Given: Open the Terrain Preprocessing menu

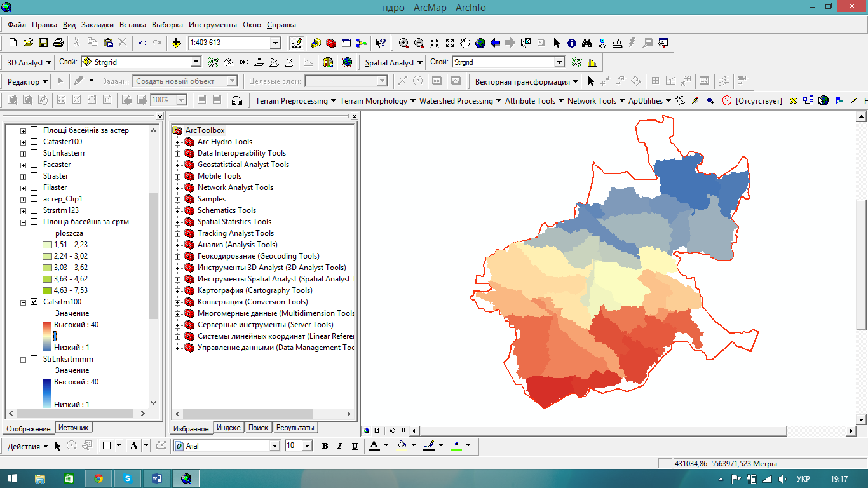Looking at the screenshot, I should pos(292,100).
